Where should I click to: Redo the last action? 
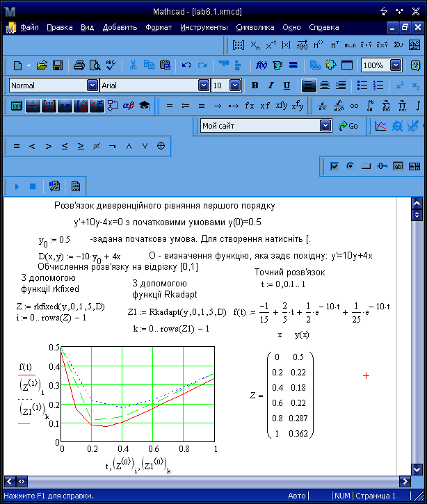[x=202, y=65]
